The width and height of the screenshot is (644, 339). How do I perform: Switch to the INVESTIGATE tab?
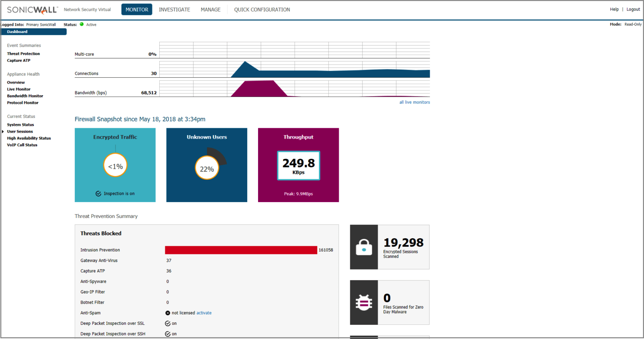coord(174,9)
